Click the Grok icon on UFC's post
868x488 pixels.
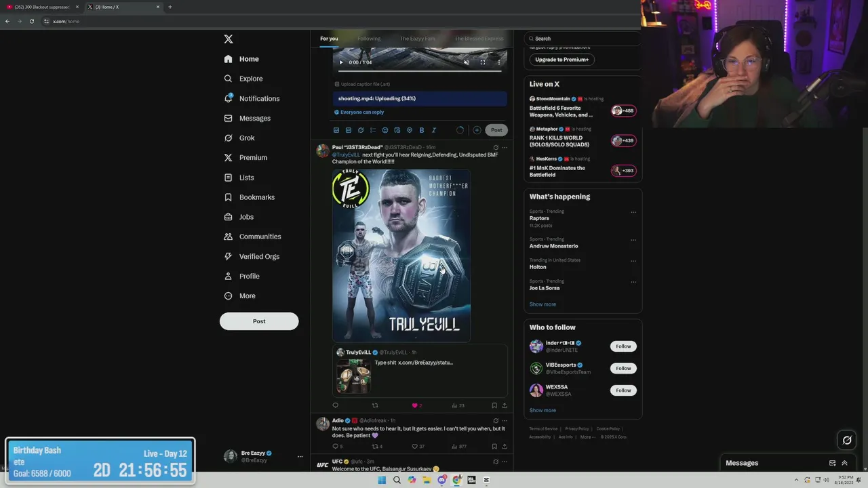(496, 462)
